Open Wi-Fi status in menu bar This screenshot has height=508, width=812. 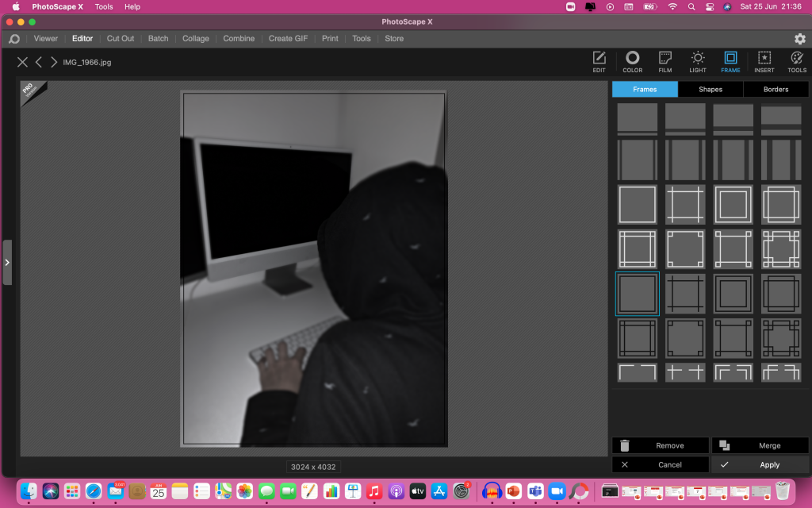point(672,6)
